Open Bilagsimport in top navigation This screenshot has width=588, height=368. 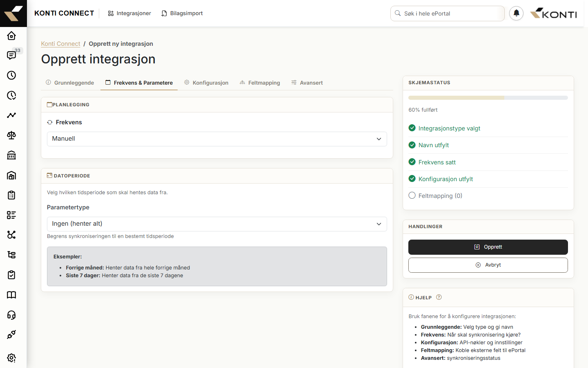[182, 13]
